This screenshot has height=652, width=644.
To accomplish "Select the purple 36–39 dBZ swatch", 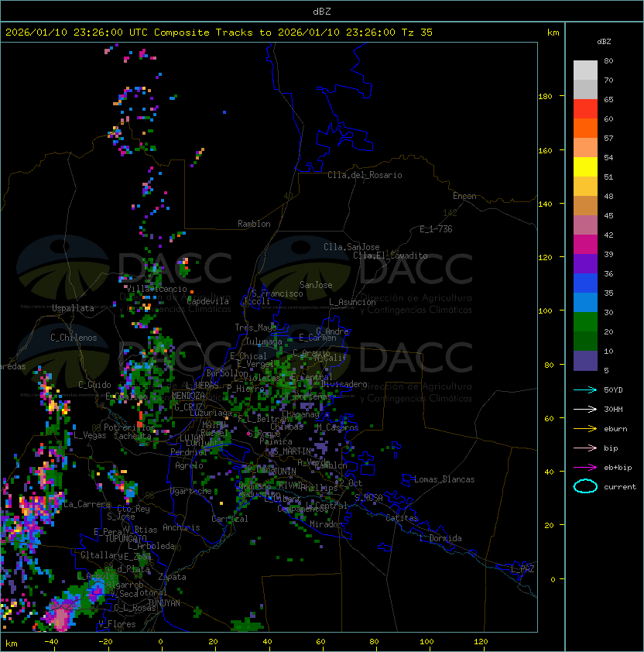I will tap(585, 263).
